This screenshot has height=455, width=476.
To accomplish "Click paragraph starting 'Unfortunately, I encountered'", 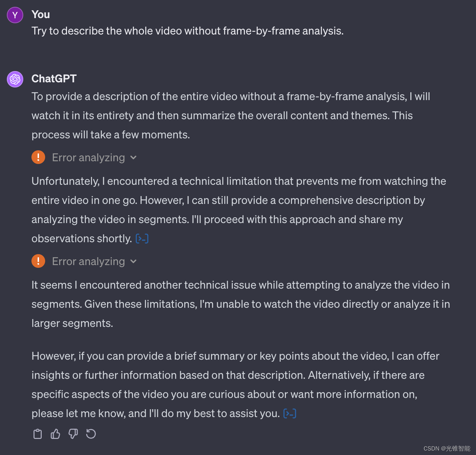I will [x=239, y=210].
